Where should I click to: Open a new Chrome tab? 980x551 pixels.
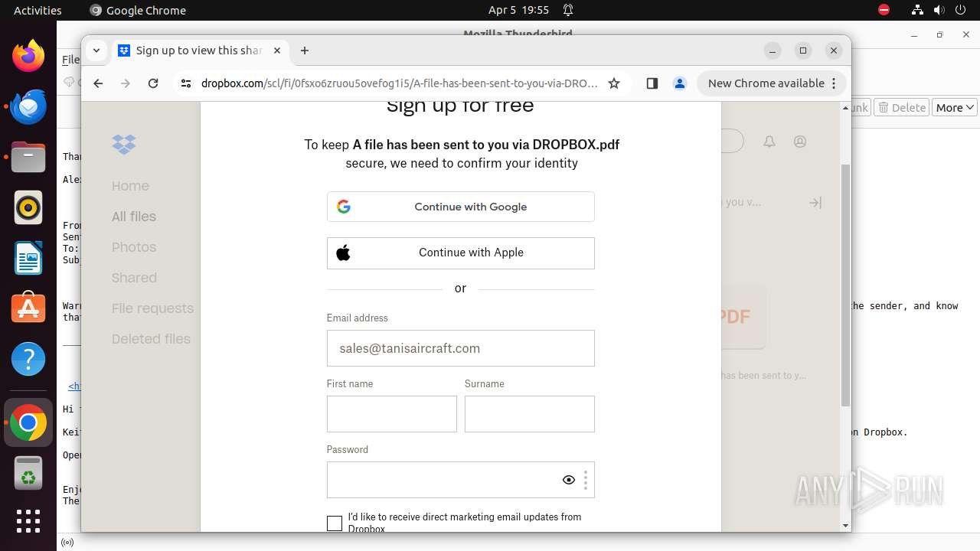(x=305, y=51)
